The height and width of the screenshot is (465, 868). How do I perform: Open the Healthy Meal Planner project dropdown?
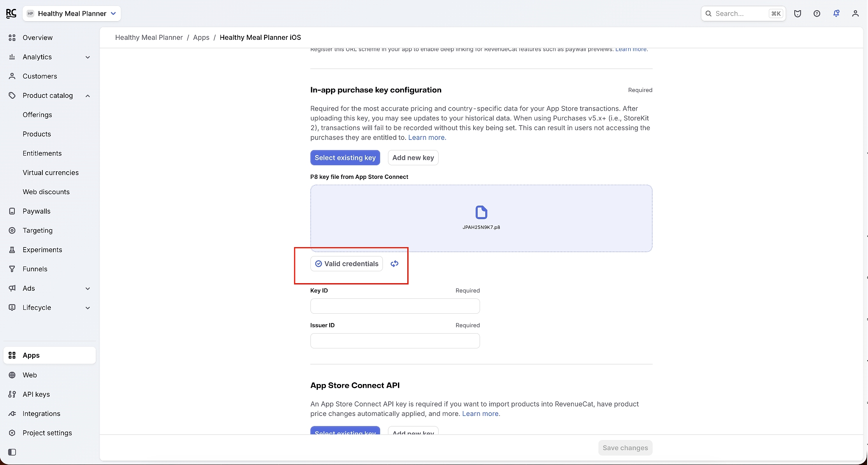point(72,14)
